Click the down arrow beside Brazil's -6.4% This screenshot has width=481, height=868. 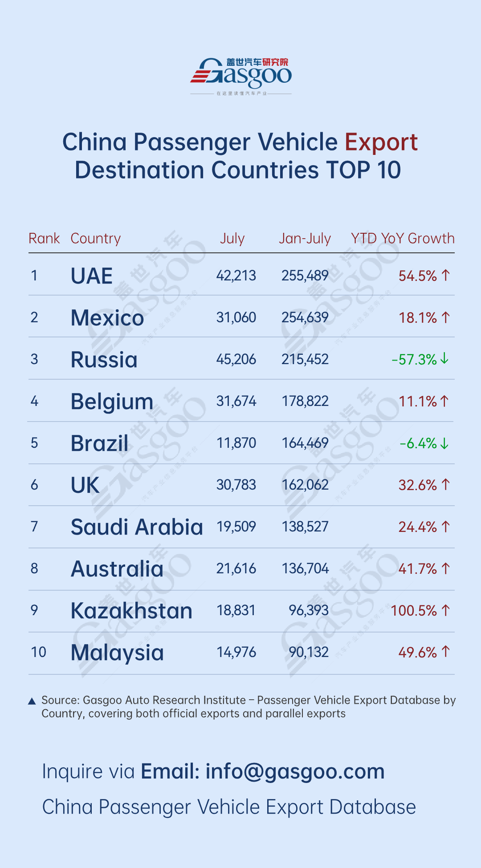click(444, 443)
